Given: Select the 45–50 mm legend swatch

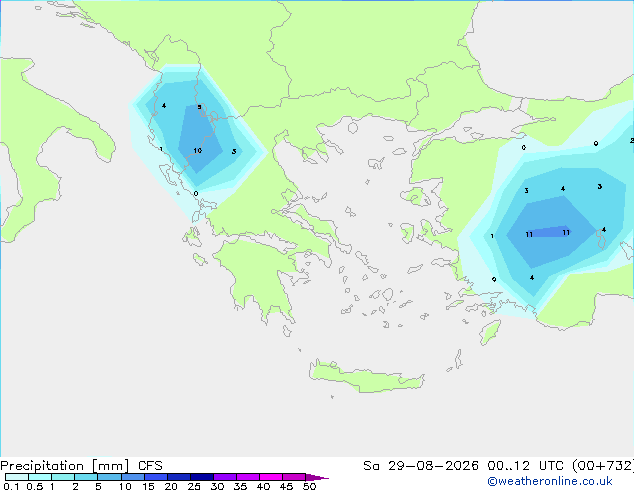Looking at the screenshot, I should [294, 477].
